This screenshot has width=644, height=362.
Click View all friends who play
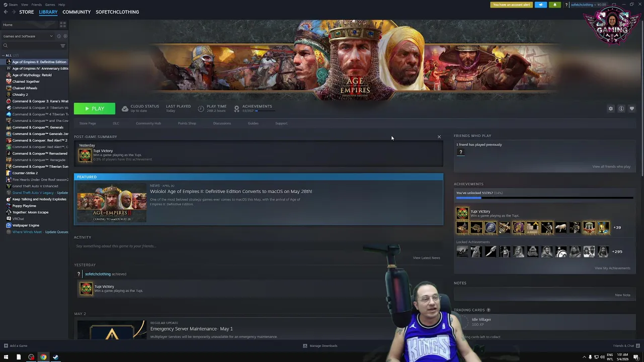pos(611,166)
